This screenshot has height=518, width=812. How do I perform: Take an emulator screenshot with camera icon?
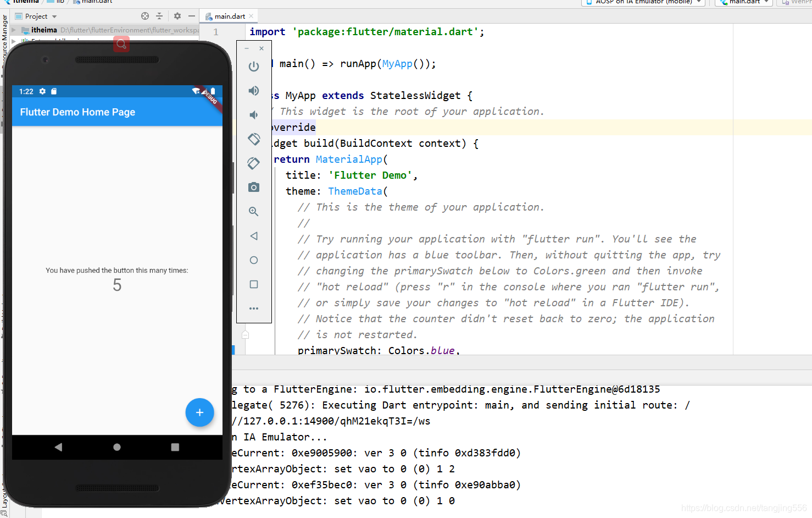(254, 188)
